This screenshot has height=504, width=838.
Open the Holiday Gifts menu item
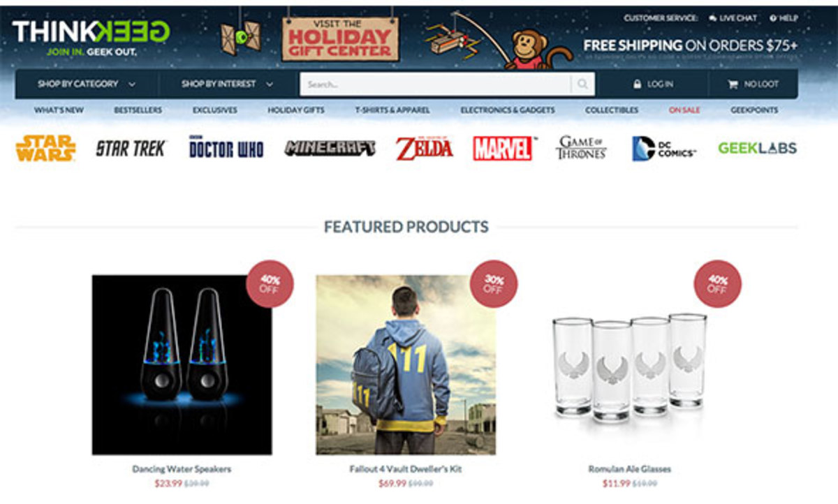pos(295,110)
